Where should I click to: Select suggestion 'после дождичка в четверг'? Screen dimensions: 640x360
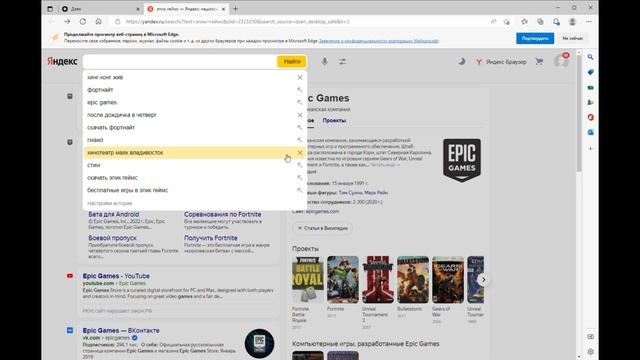[x=195, y=115]
